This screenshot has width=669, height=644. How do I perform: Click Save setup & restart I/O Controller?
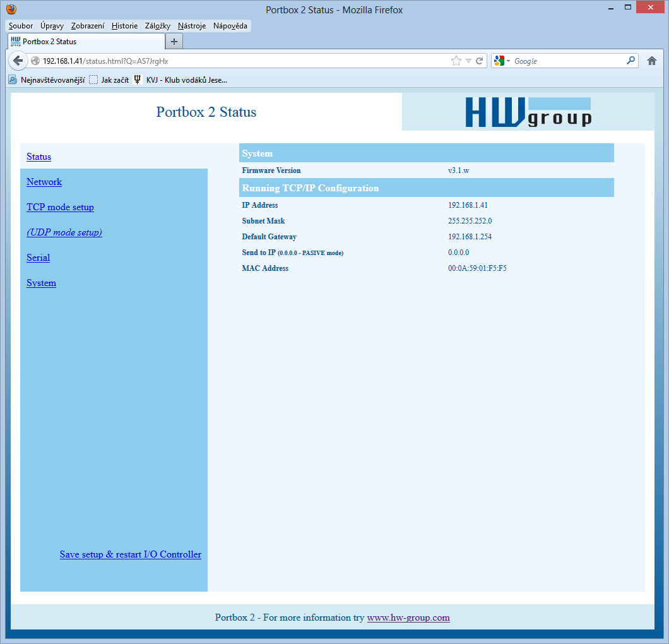(x=131, y=554)
